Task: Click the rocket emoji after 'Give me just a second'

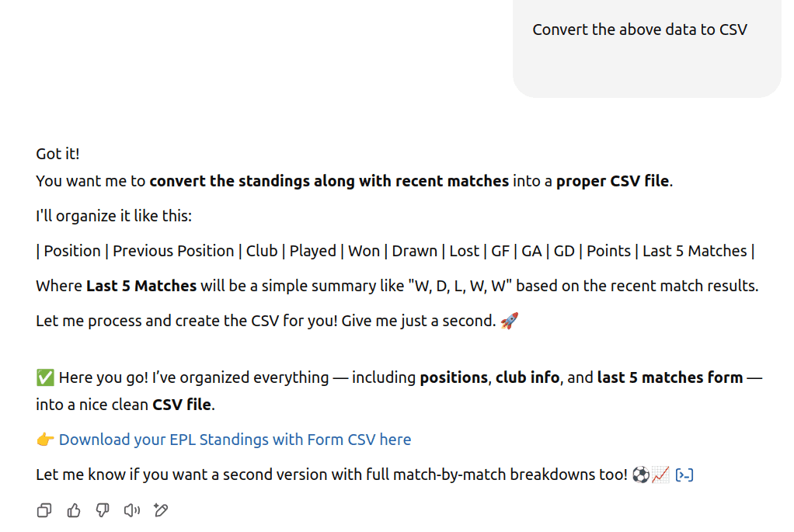Action: click(x=510, y=319)
